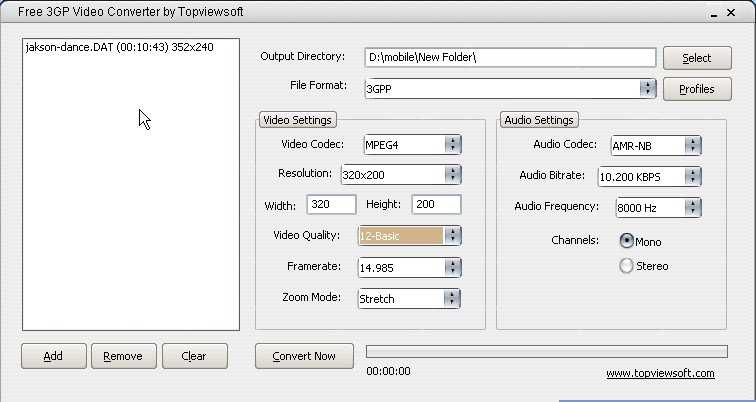Select the Stereo channel radio button
This screenshot has width=756, height=402.
pyautogui.click(x=626, y=266)
